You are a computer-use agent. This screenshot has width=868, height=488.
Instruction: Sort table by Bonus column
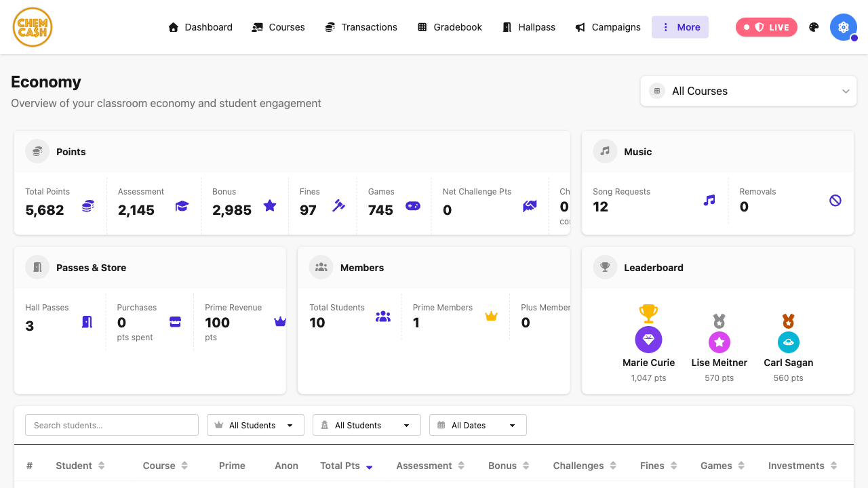(509, 466)
